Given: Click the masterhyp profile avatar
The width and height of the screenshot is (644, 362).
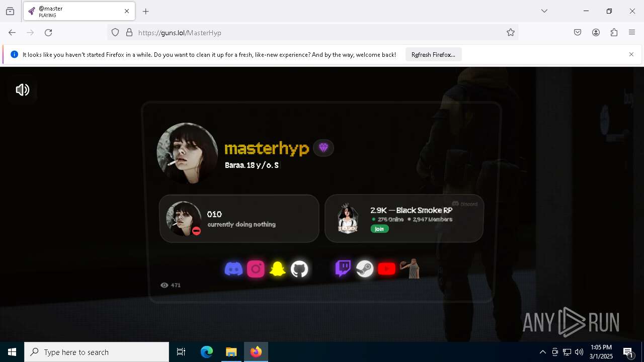Looking at the screenshot, I should coord(187,153).
